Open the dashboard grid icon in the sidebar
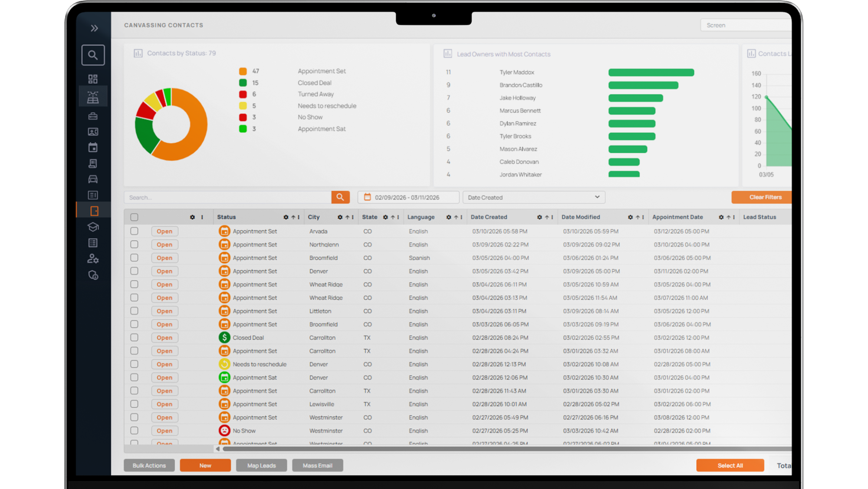Screen dimensions: 868x489 point(93,79)
